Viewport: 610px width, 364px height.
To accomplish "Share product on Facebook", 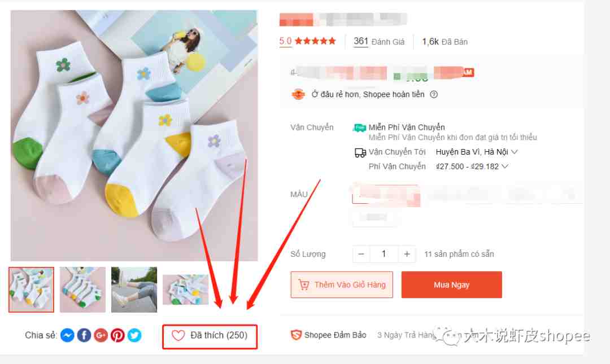I will point(84,335).
